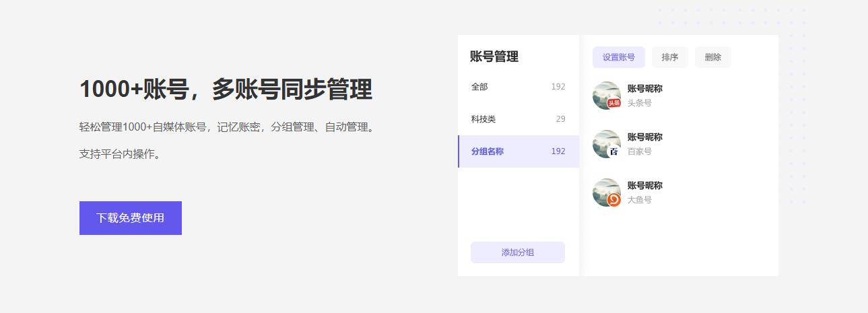Click the 下载免费使用 download button
Image resolution: width=868 pixels, height=313 pixels.
[131, 218]
